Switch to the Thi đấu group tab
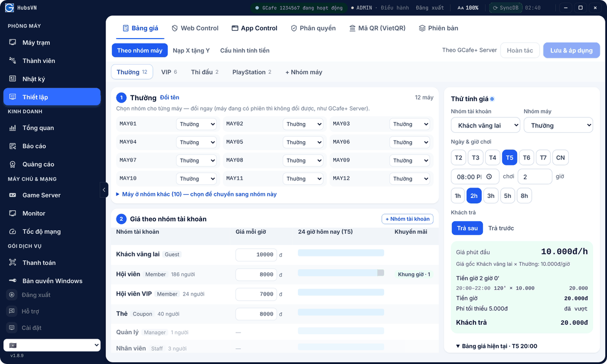The image size is (607, 364). click(204, 72)
